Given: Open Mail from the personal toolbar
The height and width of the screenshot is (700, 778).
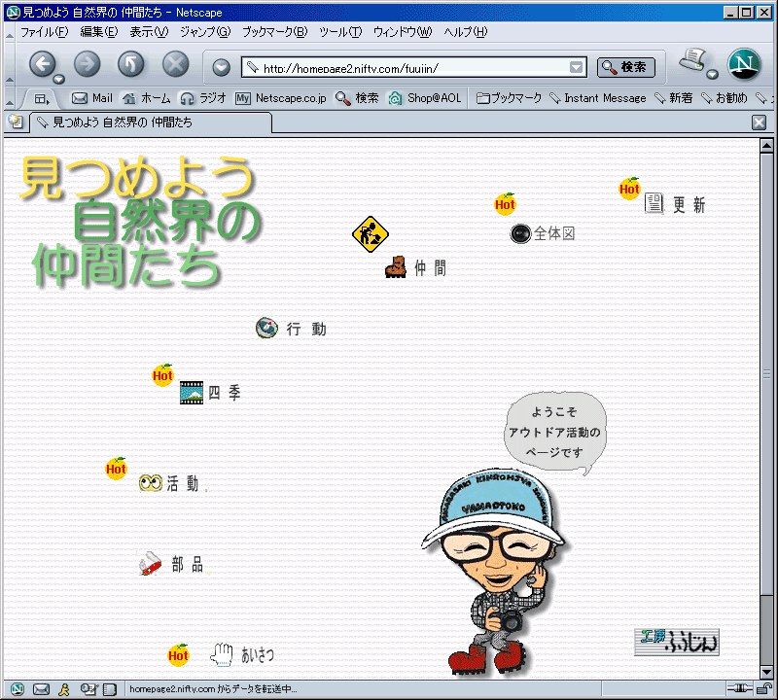Looking at the screenshot, I should coord(92,98).
